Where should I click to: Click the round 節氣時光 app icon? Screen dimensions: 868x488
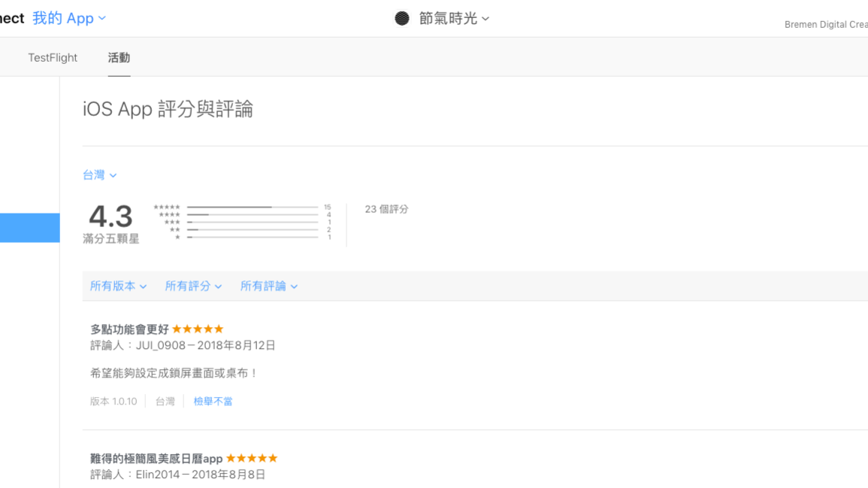(402, 18)
